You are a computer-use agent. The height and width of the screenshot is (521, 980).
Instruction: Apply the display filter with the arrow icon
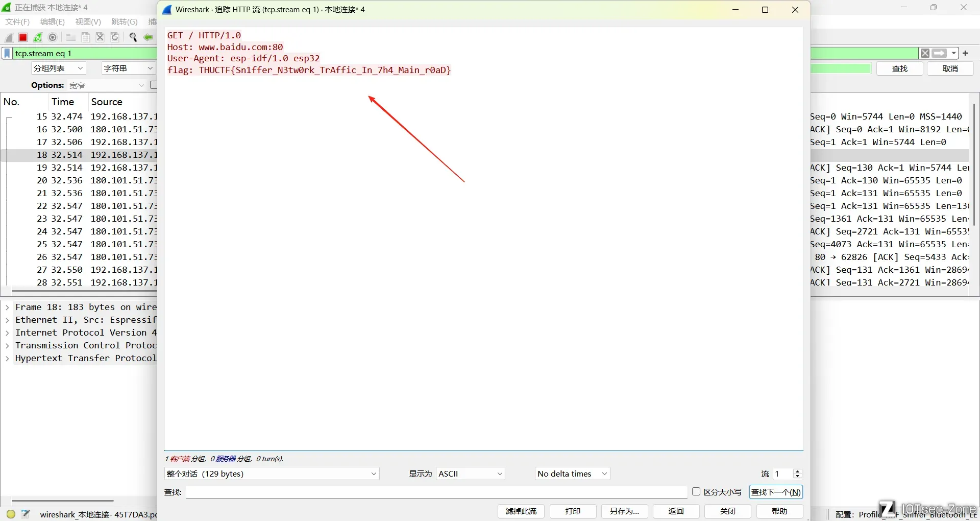(x=939, y=53)
